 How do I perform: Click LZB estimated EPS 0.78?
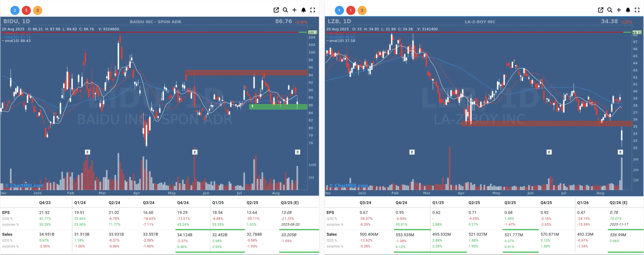pos(614,212)
